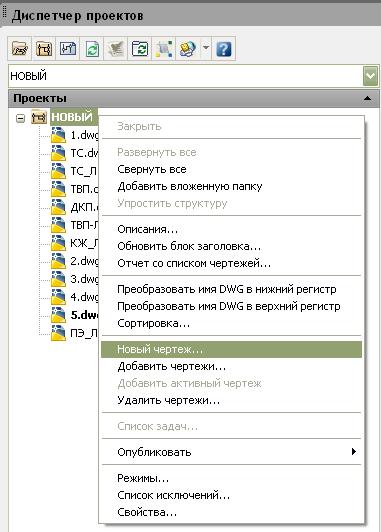Image resolution: width=381 pixels, height=532 pixels.
Task: Click the Publish/Plot toolbar icon
Action: [x=188, y=49]
